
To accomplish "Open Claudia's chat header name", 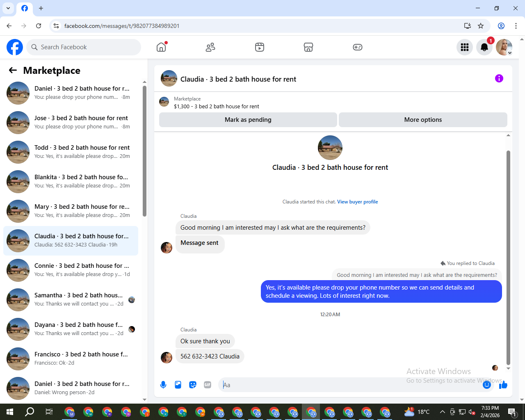I will point(238,79).
